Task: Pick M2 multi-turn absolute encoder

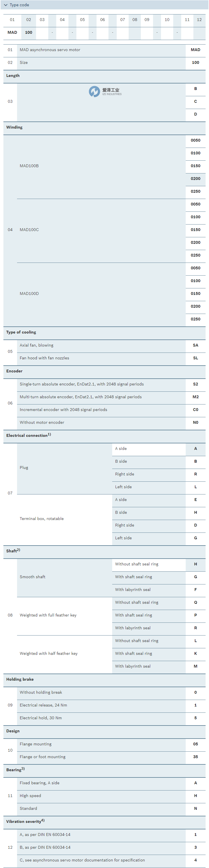Action: click(196, 397)
